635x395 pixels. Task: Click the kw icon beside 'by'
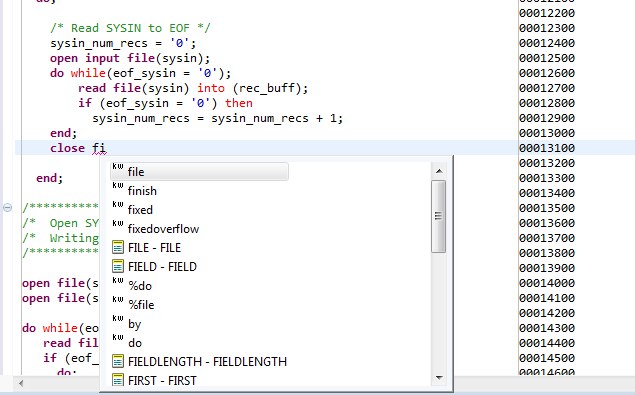(118, 318)
